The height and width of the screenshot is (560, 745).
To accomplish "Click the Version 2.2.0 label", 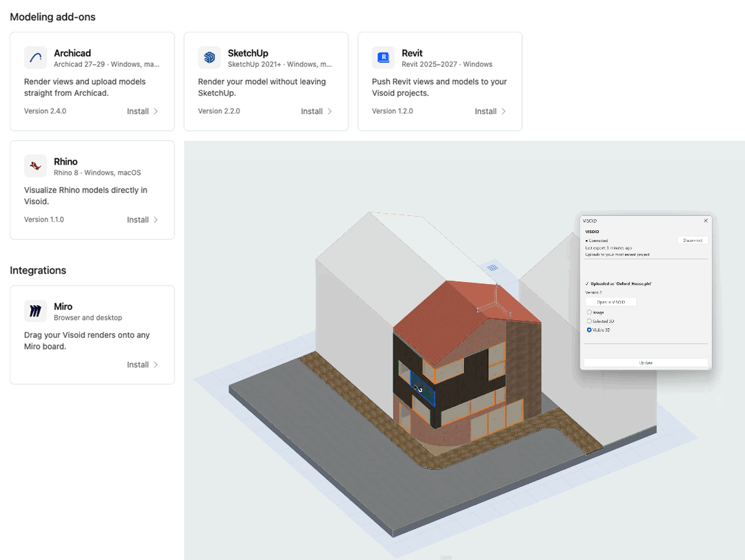I will [x=219, y=111].
